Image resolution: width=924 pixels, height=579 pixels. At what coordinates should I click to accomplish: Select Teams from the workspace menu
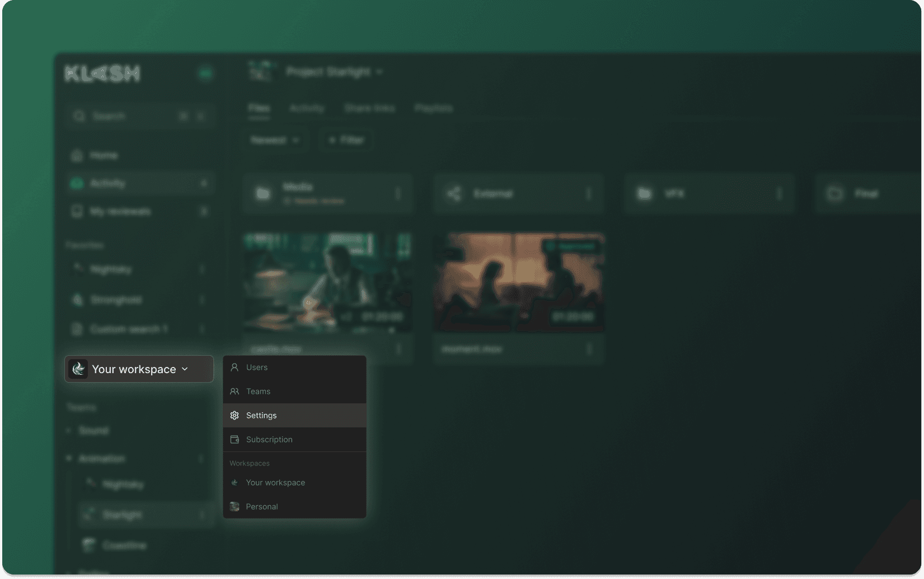click(294, 392)
